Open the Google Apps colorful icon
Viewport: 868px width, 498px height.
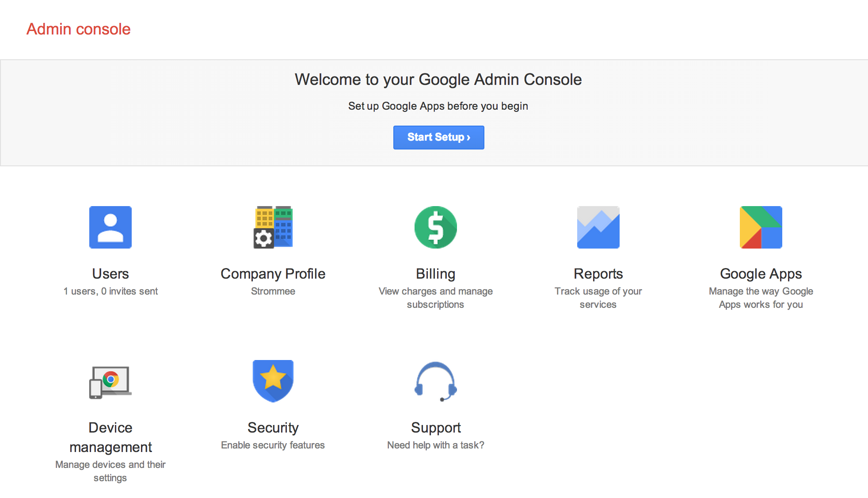click(761, 227)
